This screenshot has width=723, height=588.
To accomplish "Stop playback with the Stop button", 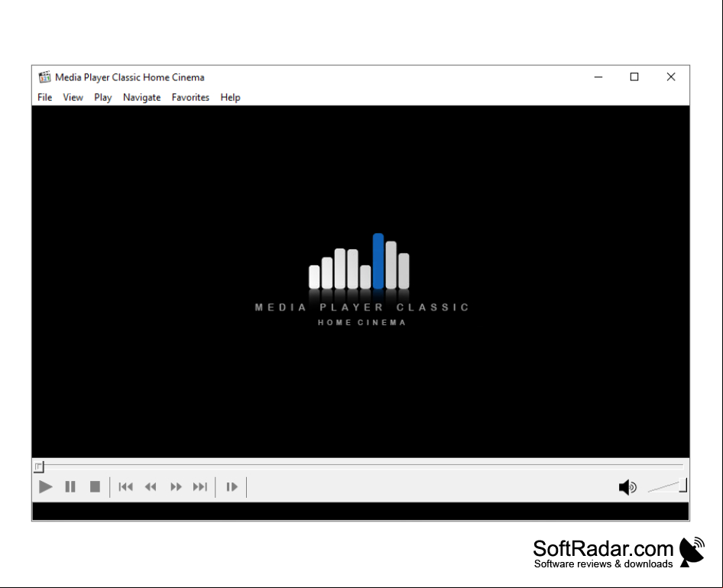I will point(95,486).
